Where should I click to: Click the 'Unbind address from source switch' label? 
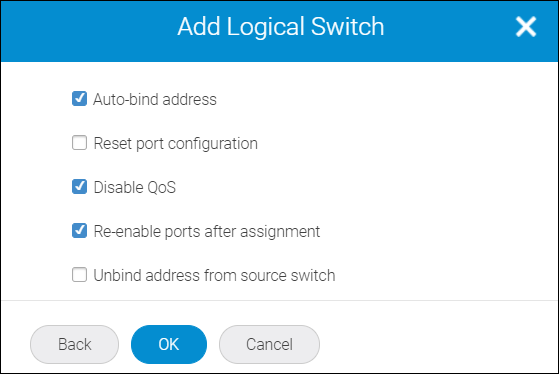click(x=214, y=275)
